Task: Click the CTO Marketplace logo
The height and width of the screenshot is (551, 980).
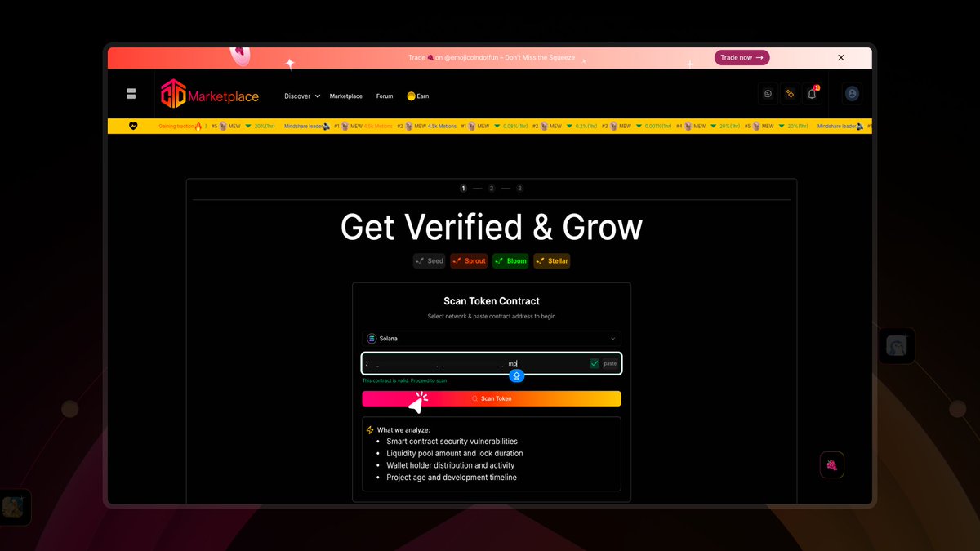Action: [x=210, y=94]
